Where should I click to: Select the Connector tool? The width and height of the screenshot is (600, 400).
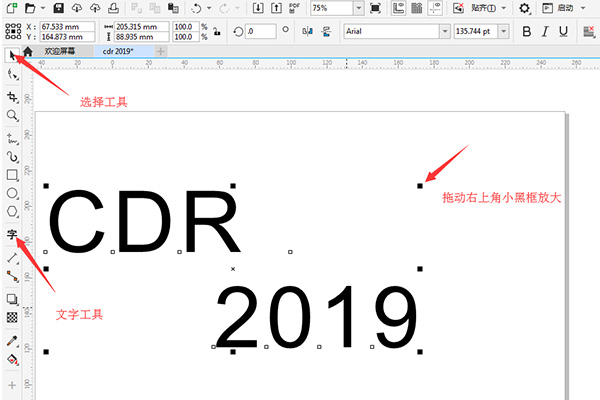point(12,276)
